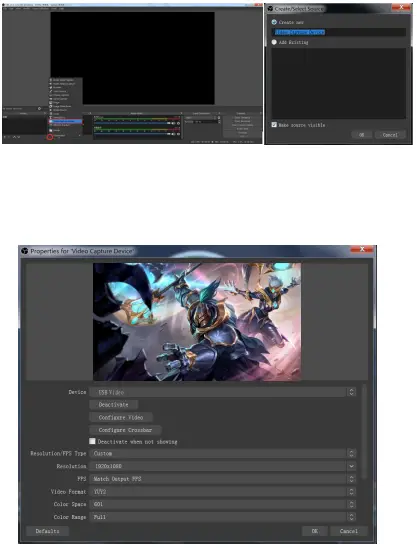
Task: Confirm with OK in Properties dialog
Action: 315,531
